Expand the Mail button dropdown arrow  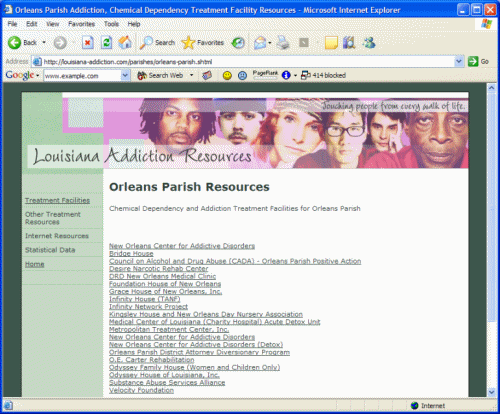(x=270, y=43)
